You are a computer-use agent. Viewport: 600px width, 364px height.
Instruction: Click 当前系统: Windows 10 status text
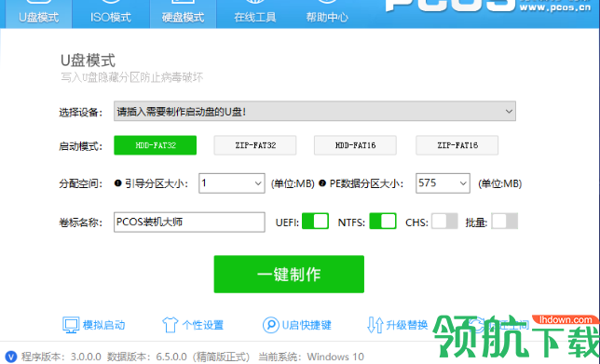click(x=311, y=357)
